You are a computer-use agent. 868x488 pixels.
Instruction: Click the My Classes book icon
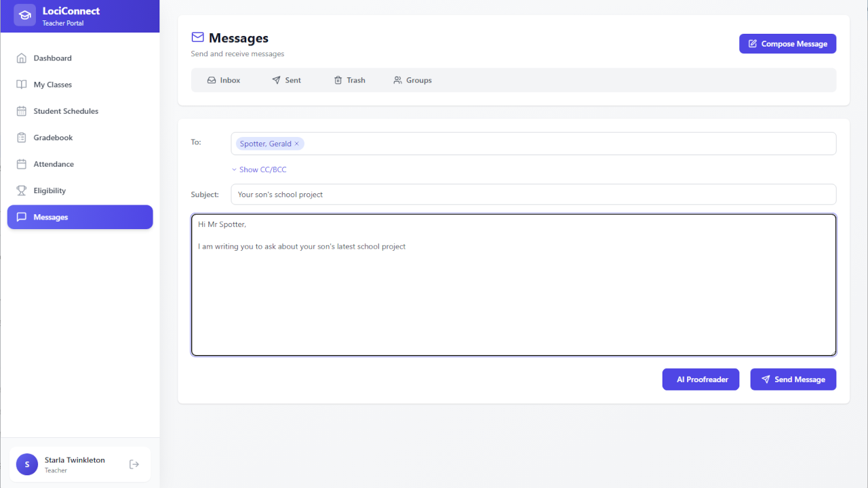pyautogui.click(x=22, y=85)
